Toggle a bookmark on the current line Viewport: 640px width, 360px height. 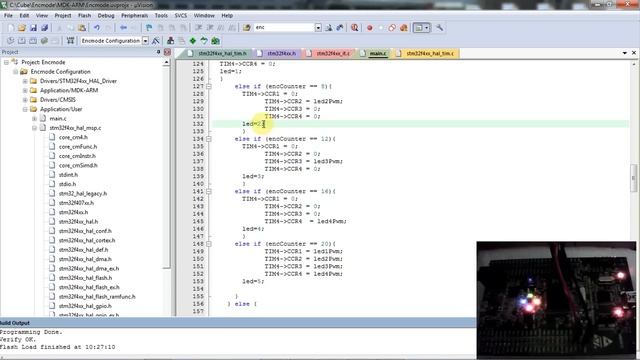(x=149, y=28)
